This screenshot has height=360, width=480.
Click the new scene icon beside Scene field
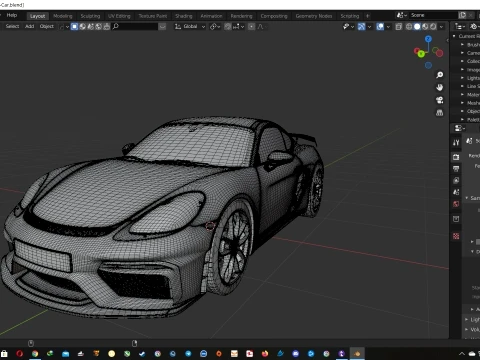pyautogui.click(x=462, y=15)
